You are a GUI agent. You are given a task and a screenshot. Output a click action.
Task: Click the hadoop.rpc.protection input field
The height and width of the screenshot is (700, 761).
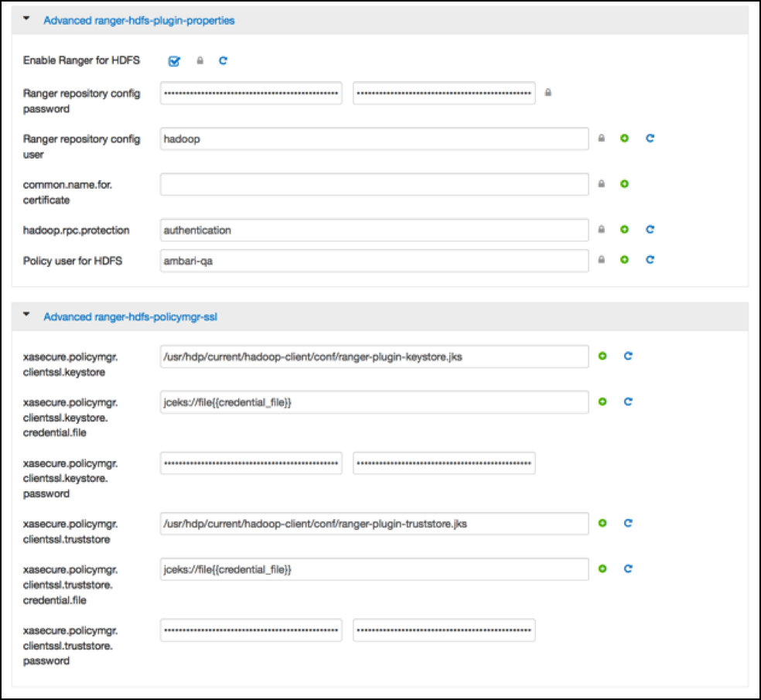click(374, 230)
